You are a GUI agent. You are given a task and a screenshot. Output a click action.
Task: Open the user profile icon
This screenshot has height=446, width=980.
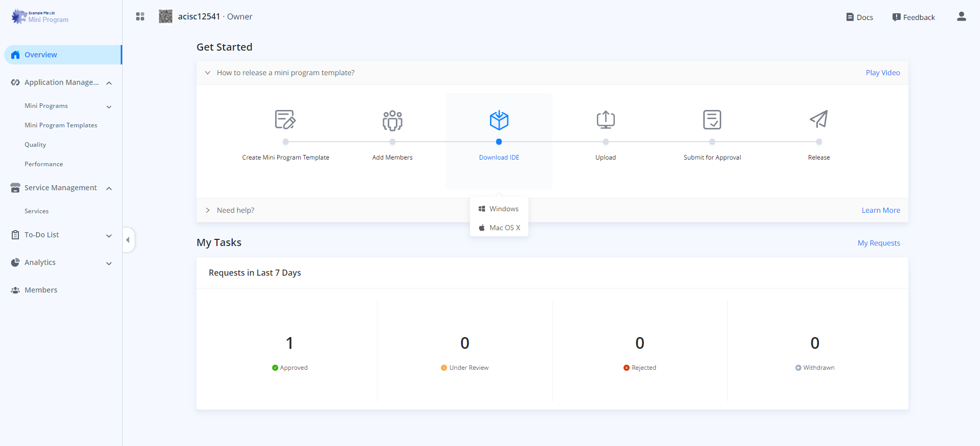[x=961, y=17]
